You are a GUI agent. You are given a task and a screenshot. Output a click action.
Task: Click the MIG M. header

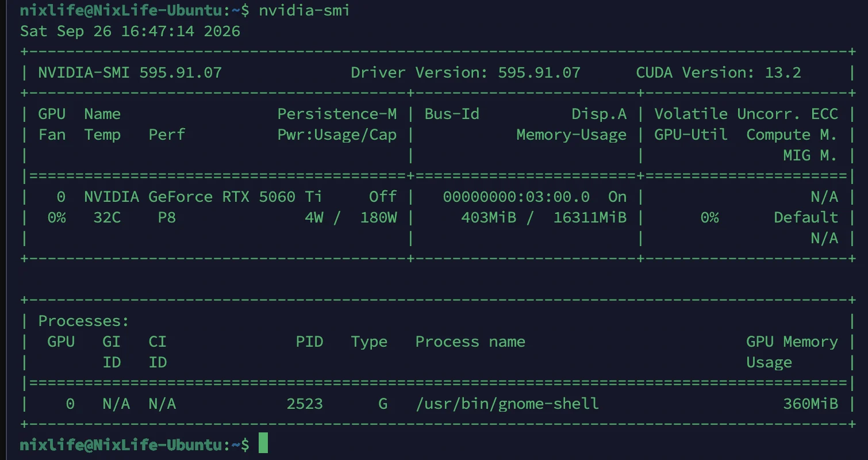tap(811, 155)
